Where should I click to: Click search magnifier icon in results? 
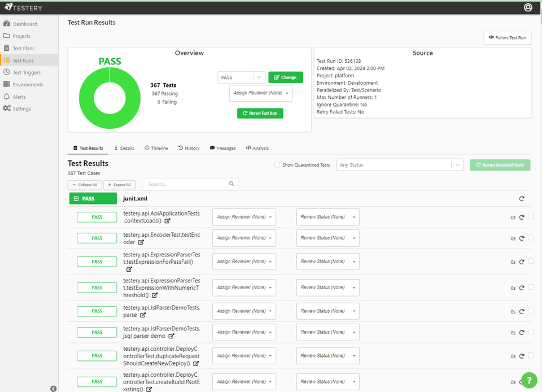pyautogui.click(x=231, y=184)
